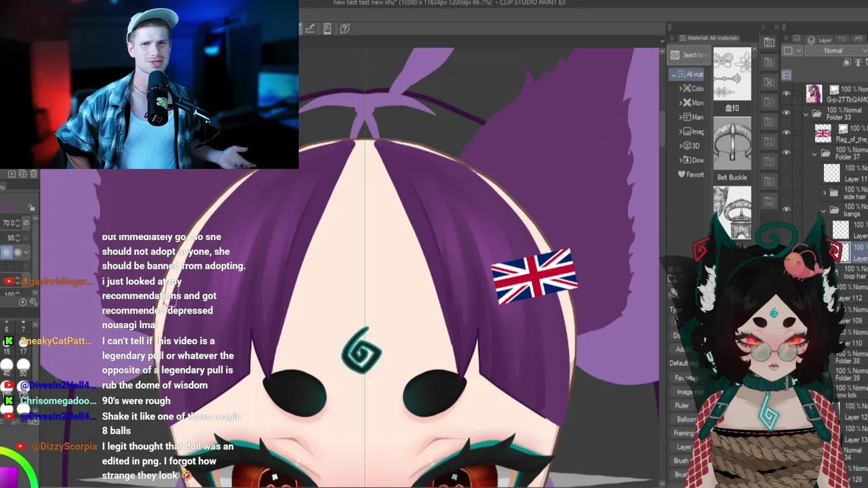Expand the side hair layer folder
This screenshot has width=868, height=488.
tap(825, 192)
